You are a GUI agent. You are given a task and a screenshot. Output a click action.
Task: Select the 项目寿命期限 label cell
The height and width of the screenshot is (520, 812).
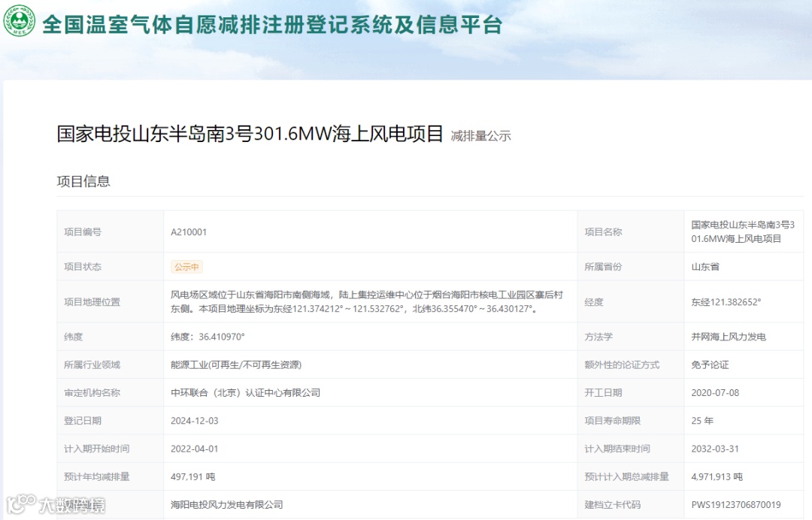click(631, 420)
